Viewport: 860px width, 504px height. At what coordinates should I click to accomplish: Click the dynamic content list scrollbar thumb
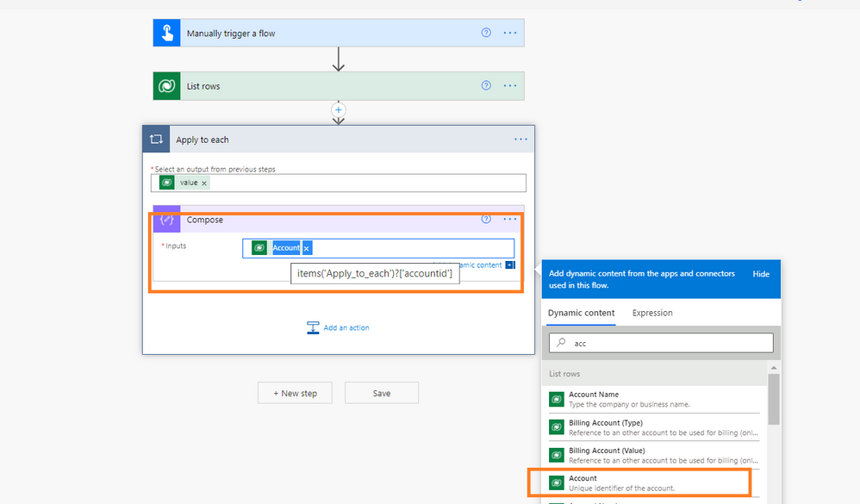[774, 399]
